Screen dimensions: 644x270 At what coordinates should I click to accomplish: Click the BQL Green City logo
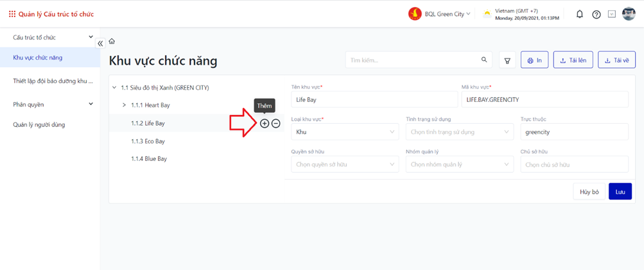pyautogui.click(x=415, y=14)
